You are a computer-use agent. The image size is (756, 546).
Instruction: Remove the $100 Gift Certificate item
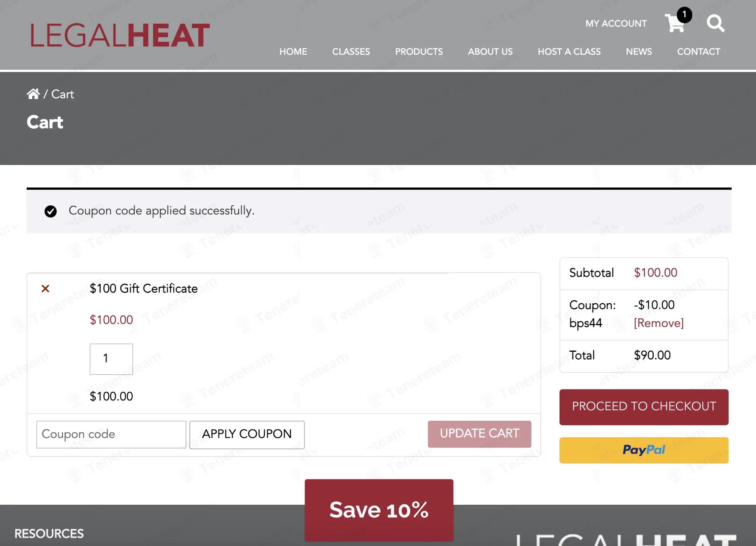pos(45,288)
